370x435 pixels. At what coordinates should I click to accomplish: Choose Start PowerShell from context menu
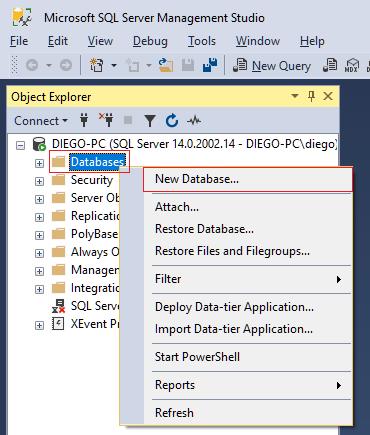click(248, 357)
